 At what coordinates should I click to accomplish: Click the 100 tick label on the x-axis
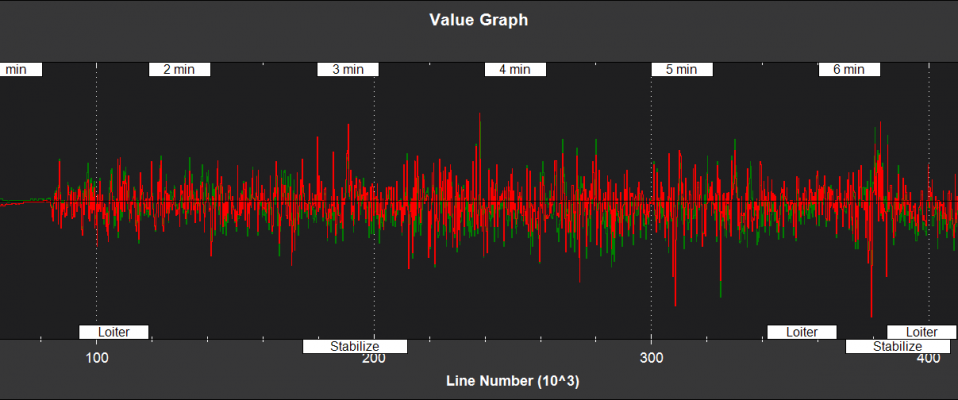96,359
